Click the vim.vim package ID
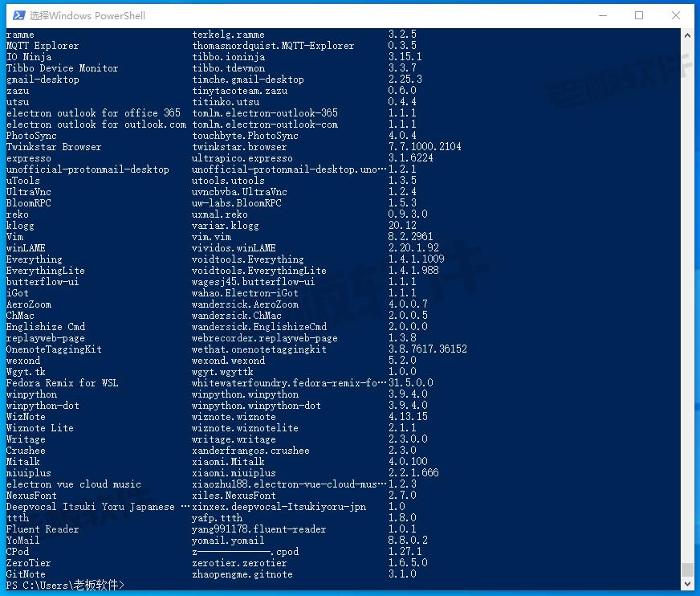The height and width of the screenshot is (596, 700). point(211,237)
